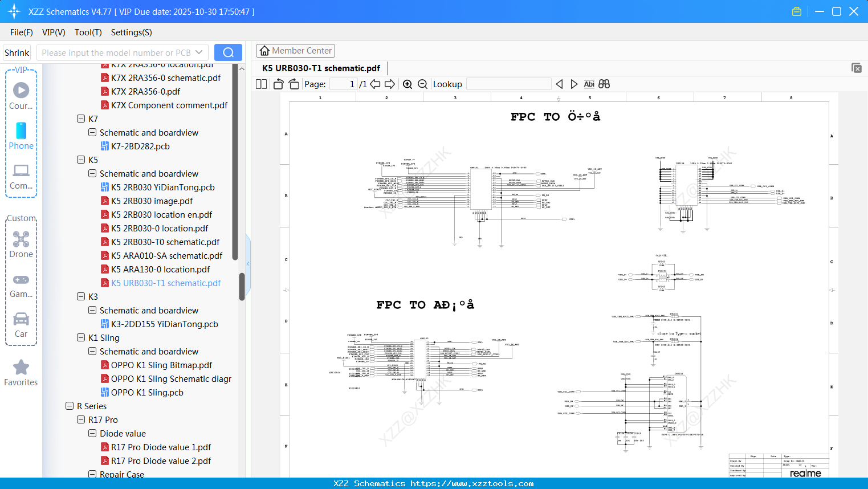Go to the next page arrow

390,84
